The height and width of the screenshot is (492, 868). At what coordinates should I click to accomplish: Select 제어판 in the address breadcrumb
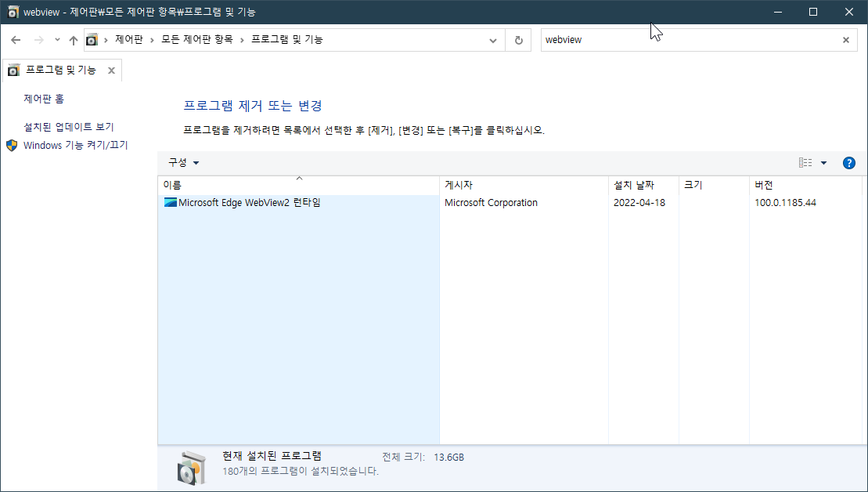click(x=129, y=39)
